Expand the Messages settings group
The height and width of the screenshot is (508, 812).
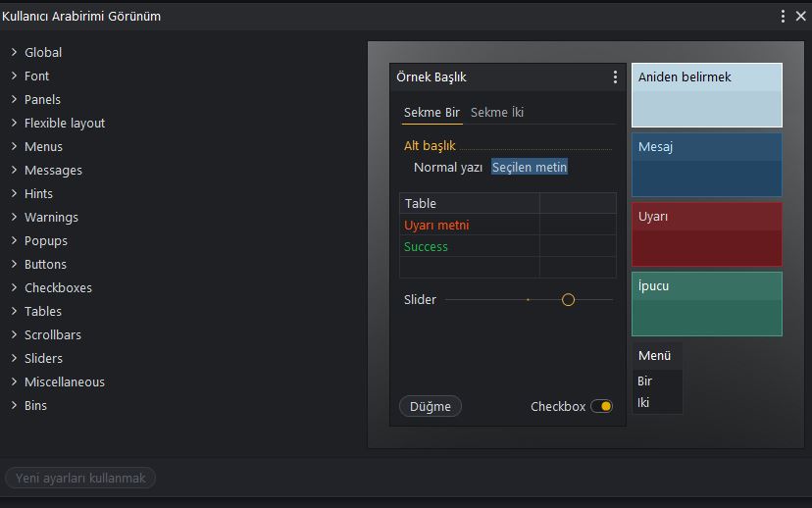pos(14,171)
